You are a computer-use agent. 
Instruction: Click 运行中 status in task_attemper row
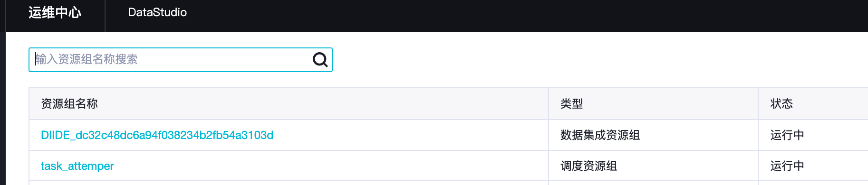pyautogui.click(x=787, y=166)
